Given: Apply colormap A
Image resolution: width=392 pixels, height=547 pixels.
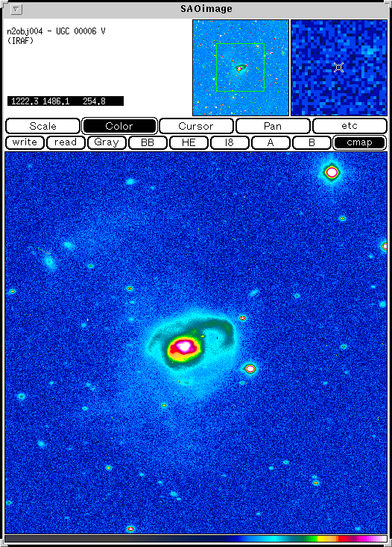Looking at the screenshot, I should tap(271, 142).
